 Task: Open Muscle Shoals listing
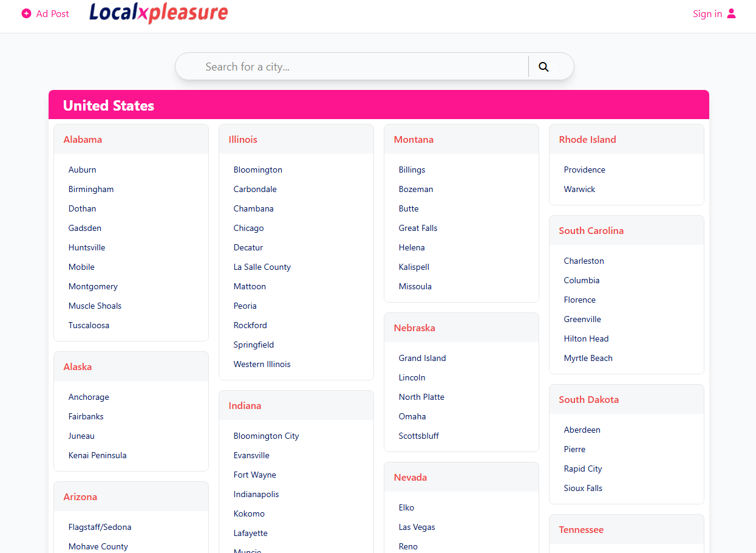[x=95, y=306]
